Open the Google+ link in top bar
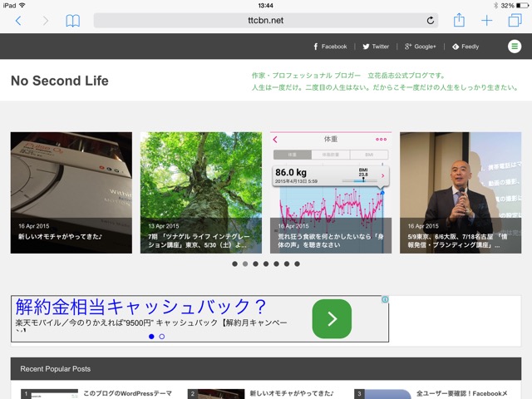Image resolution: width=532 pixels, height=399 pixels. [x=420, y=47]
